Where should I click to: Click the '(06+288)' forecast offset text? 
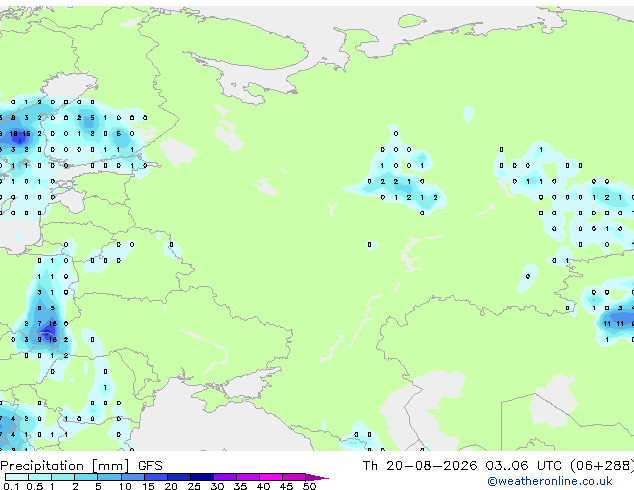602,466
